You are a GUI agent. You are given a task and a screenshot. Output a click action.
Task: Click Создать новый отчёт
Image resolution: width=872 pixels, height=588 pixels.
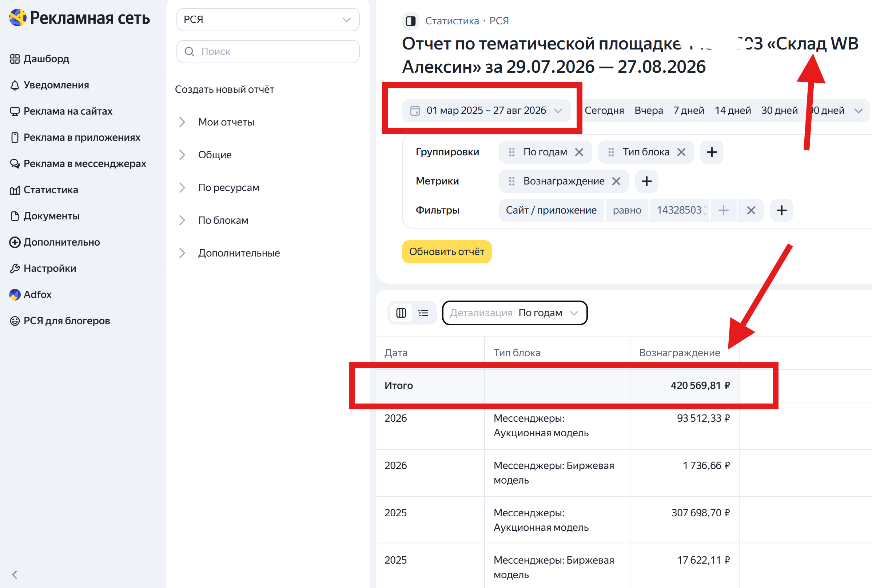pos(224,90)
